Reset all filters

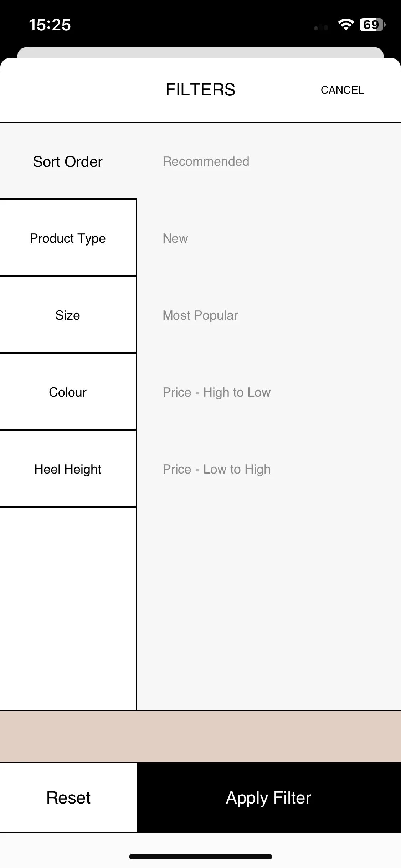[x=68, y=797]
